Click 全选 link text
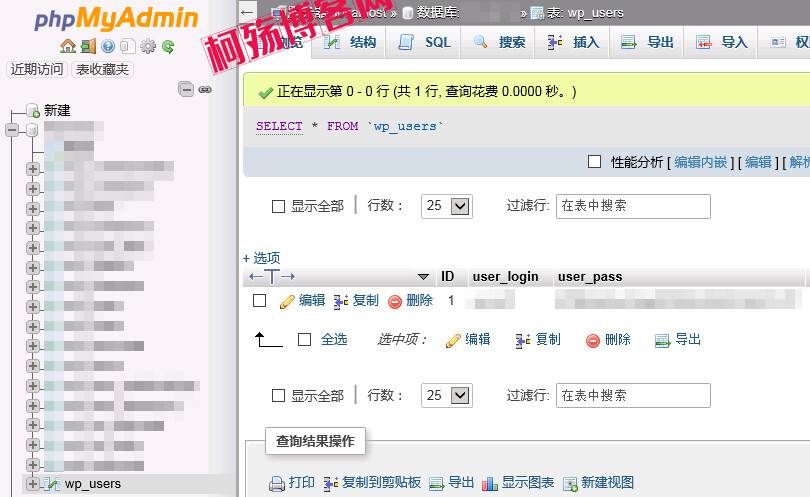 coord(334,339)
